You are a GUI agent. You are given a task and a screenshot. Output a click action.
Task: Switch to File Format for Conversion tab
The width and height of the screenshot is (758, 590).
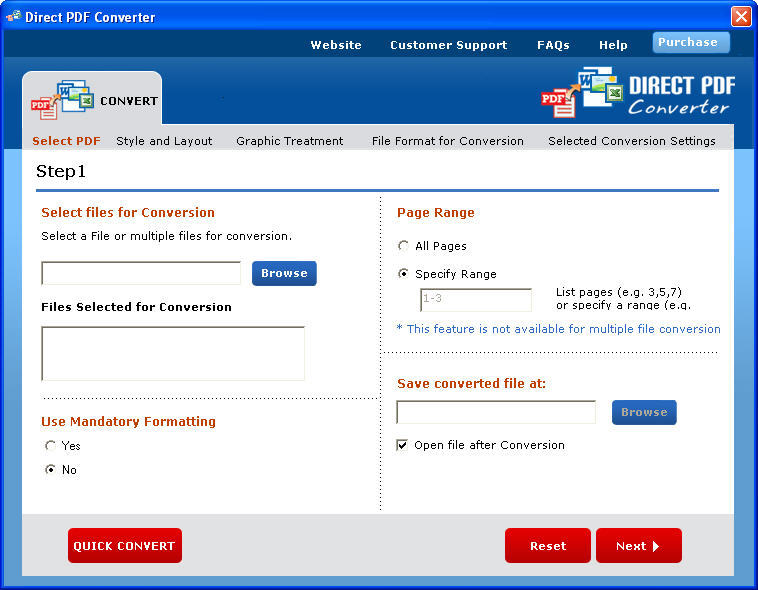448,141
